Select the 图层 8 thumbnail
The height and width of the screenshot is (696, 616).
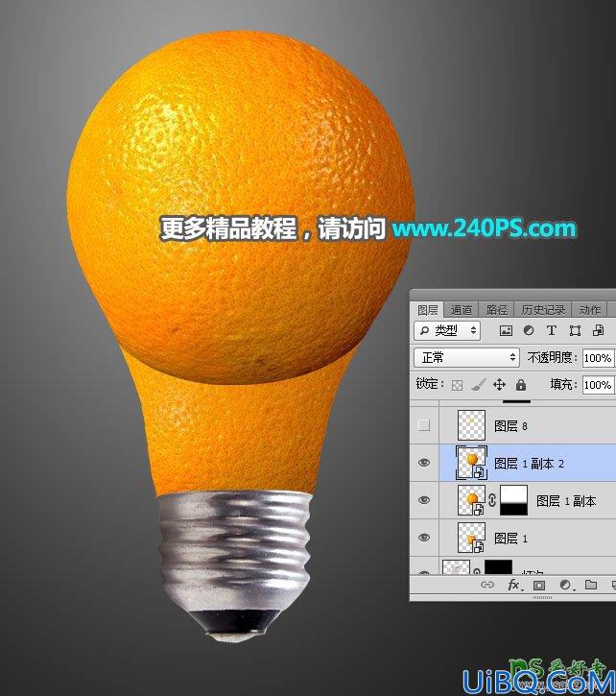(471, 425)
